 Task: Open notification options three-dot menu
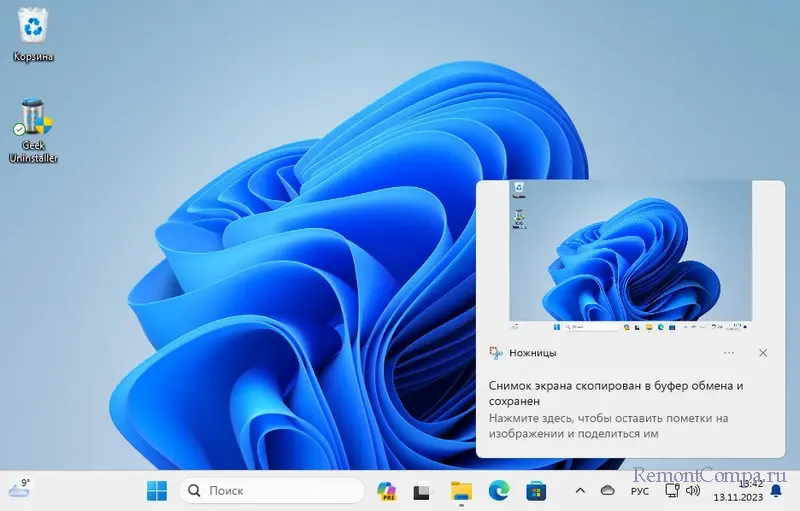[x=729, y=353]
